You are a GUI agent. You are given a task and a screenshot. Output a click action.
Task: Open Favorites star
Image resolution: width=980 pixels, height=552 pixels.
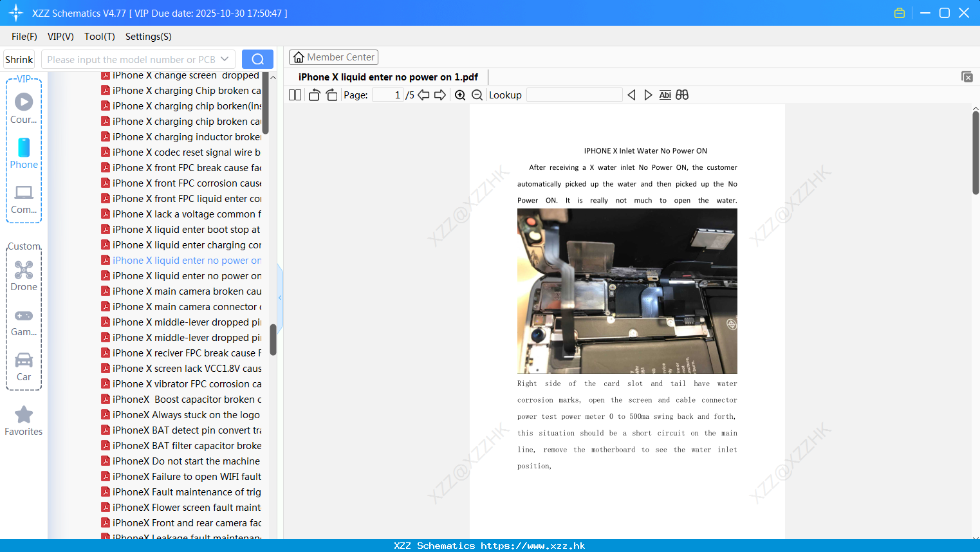(24, 421)
